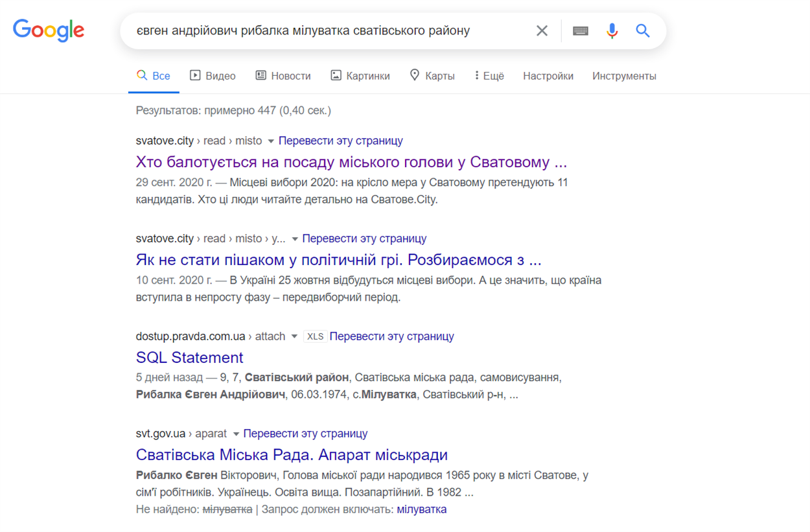This screenshot has height=532, width=810.
Task: Open the on-screen keyboard icon
Action: point(581,30)
